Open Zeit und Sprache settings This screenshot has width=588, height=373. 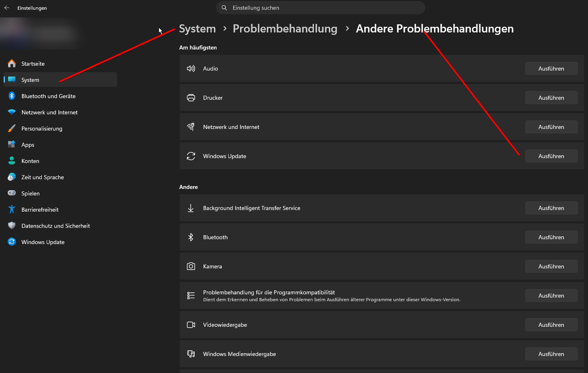[60, 177]
